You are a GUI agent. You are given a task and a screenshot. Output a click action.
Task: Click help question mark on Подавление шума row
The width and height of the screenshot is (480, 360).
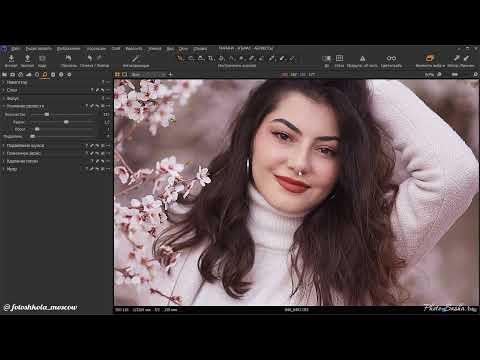pos(86,146)
